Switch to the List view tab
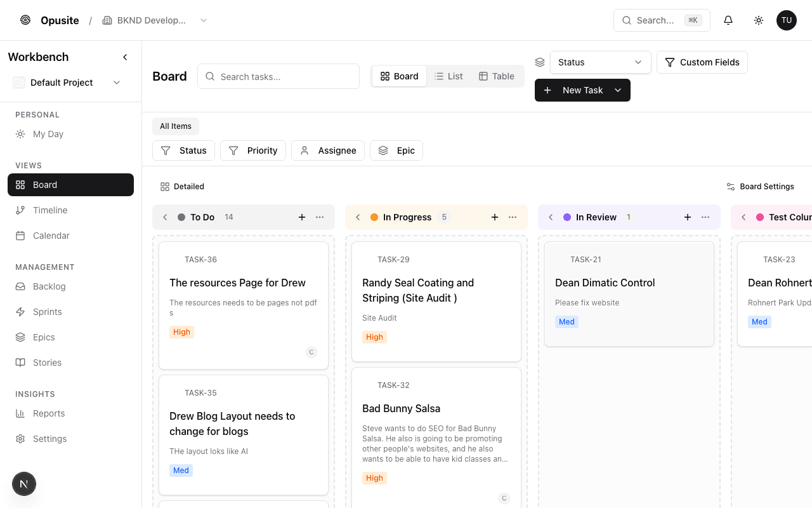The width and height of the screenshot is (812, 508). (x=449, y=76)
